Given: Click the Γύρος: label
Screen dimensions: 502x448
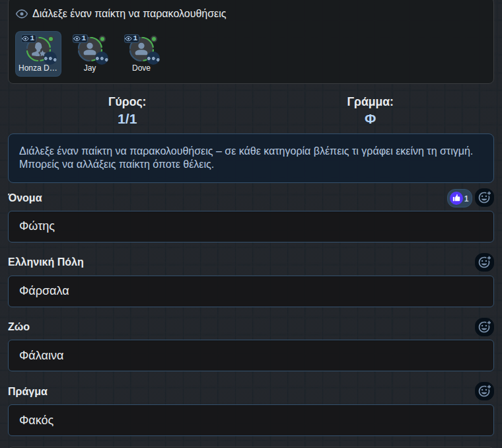Looking at the screenshot, I should click(x=127, y=102).
